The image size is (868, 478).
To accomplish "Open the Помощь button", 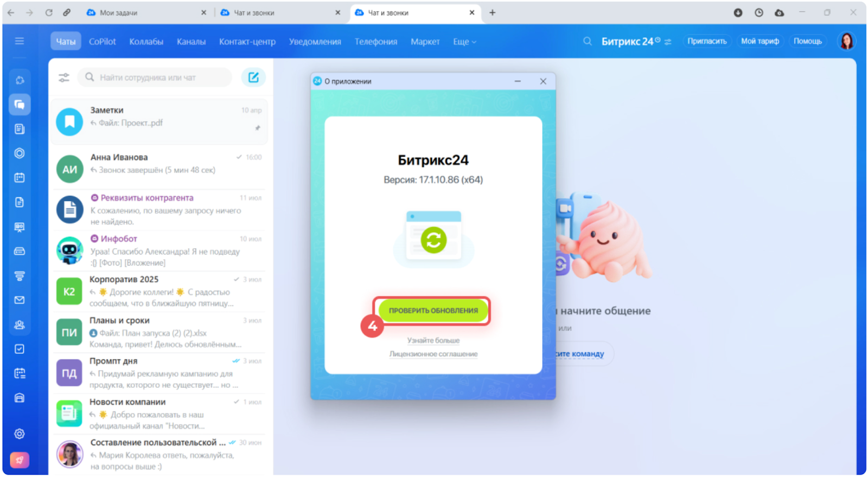I will tap(807, 41).
